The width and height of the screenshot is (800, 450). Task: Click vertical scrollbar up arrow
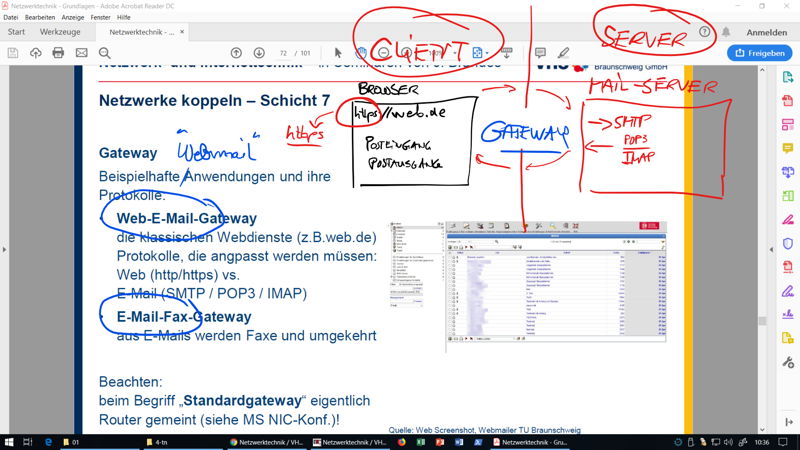pyautogui.click(x=762, y=70)
